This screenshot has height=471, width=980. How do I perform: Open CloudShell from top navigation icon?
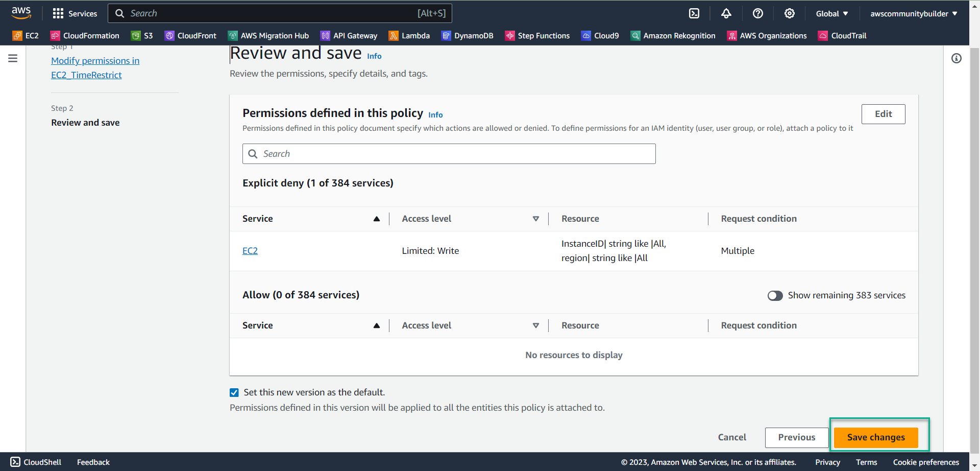(x=694, y=13)
